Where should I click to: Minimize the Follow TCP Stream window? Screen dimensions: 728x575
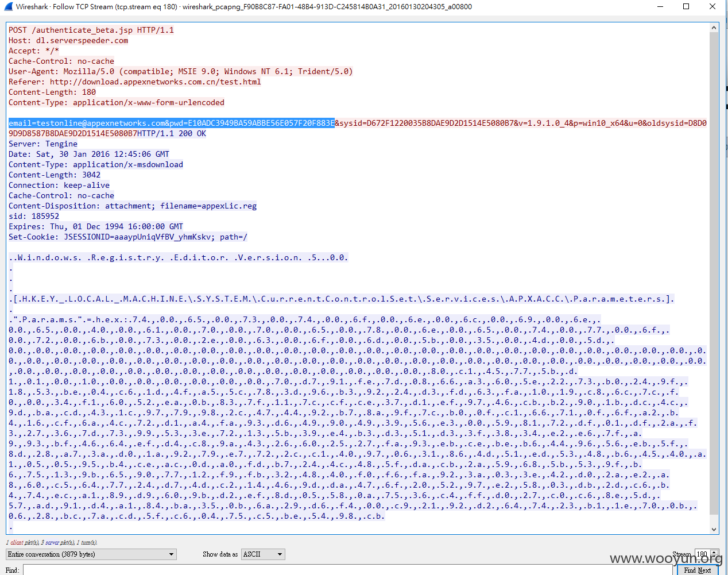pos(660,6)
